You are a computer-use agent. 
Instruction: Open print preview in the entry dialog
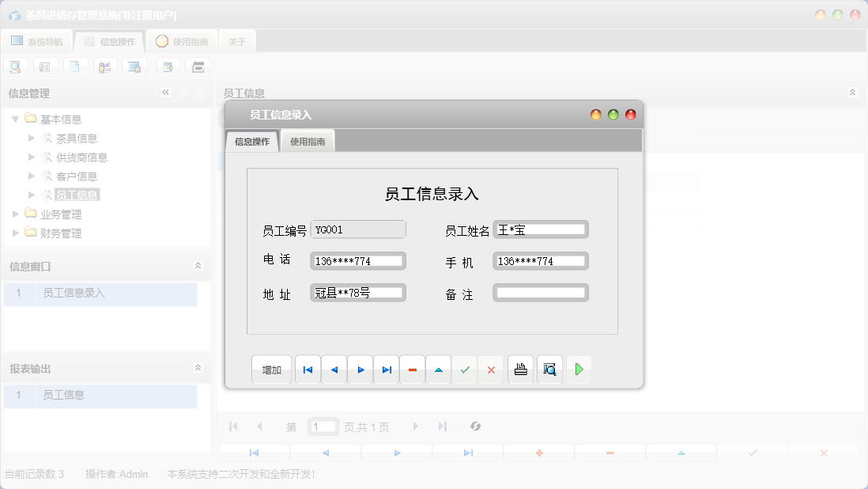pyautogui.click(x=549, y=369)
